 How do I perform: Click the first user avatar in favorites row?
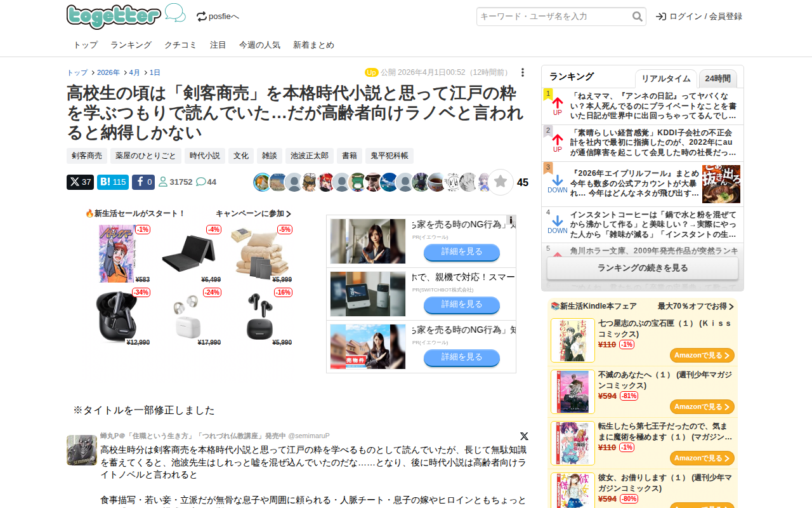(262, 182)
